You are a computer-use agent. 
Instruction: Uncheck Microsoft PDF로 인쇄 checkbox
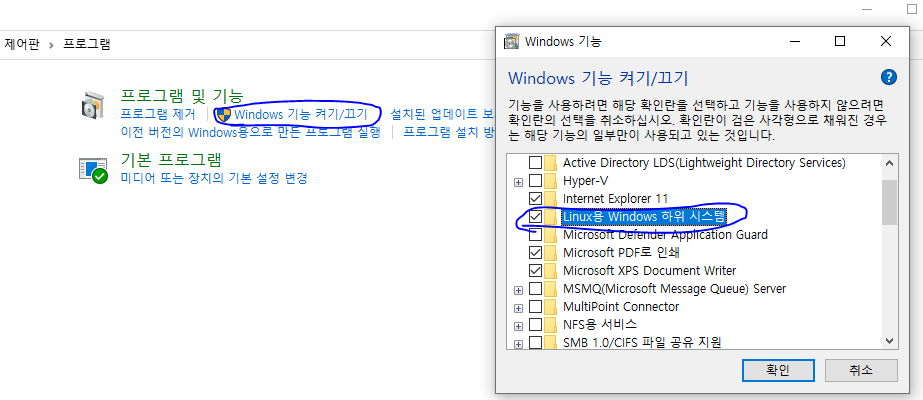click(536, 253)
